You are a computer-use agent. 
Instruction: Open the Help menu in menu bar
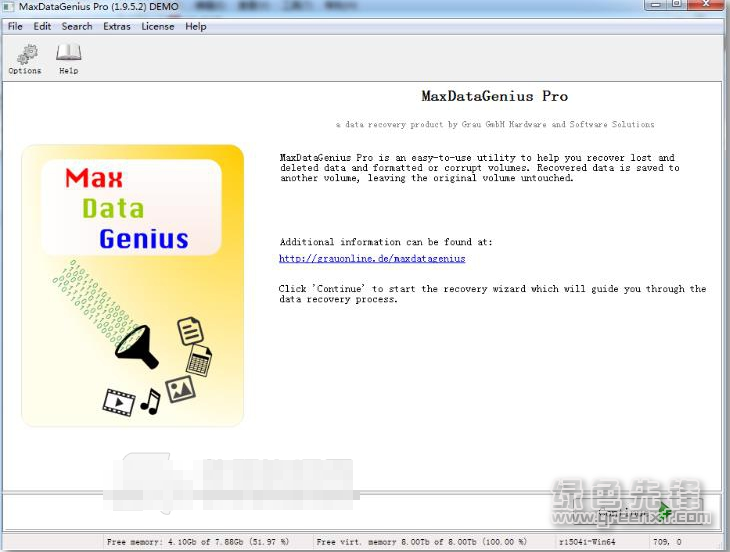tap(196, 26)
